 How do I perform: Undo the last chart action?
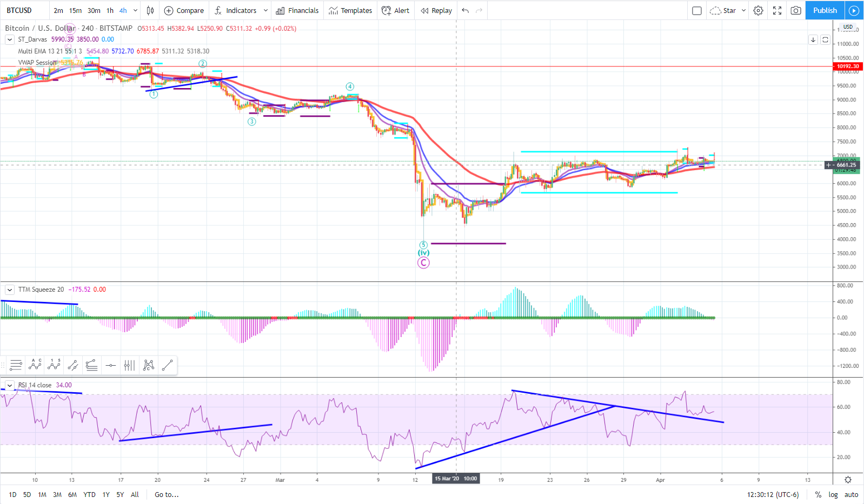[466, 10]
